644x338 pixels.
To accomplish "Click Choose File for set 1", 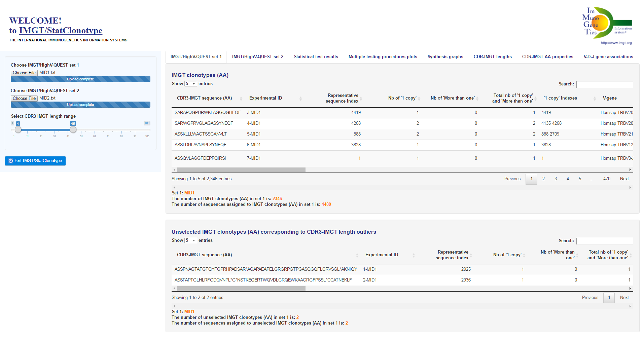I will [24, 73].
